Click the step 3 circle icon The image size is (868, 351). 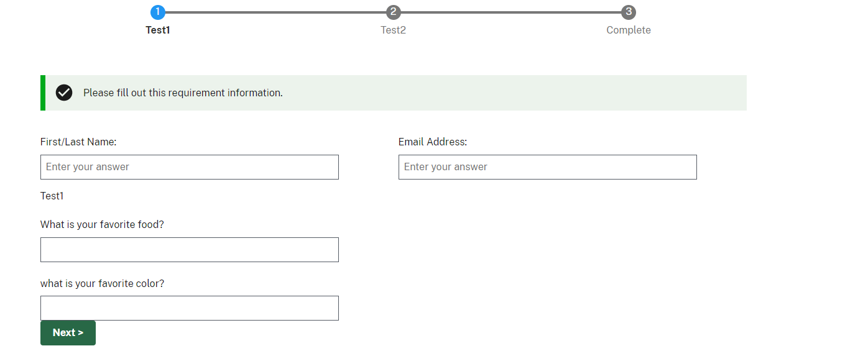coord(629,12)
